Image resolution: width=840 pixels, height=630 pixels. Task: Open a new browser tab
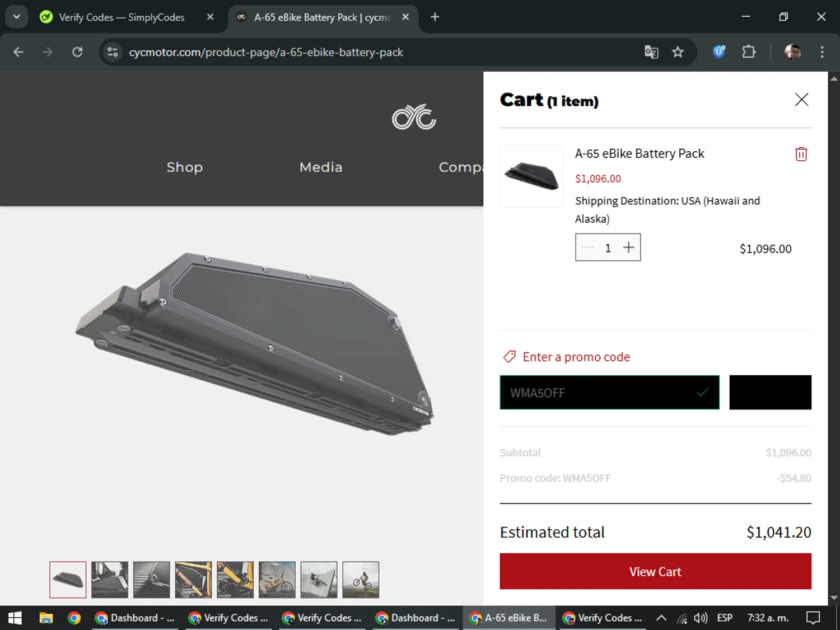point(435,17)
